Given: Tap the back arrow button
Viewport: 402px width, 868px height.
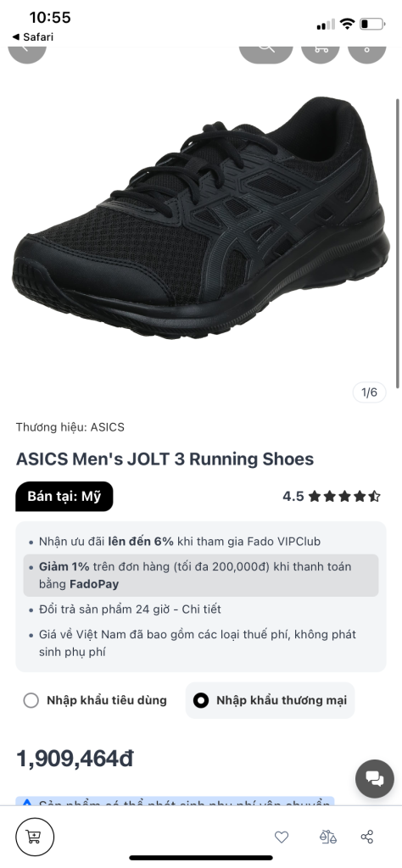Looking at the screenshot, I should 27,52.
